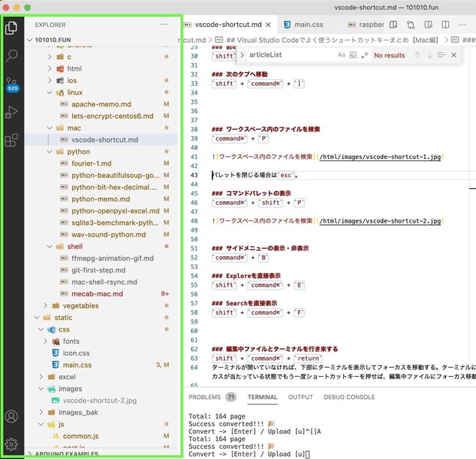The image size is (476, 459).
Task: Collapse the mac folder
Action: pos(50,127)
